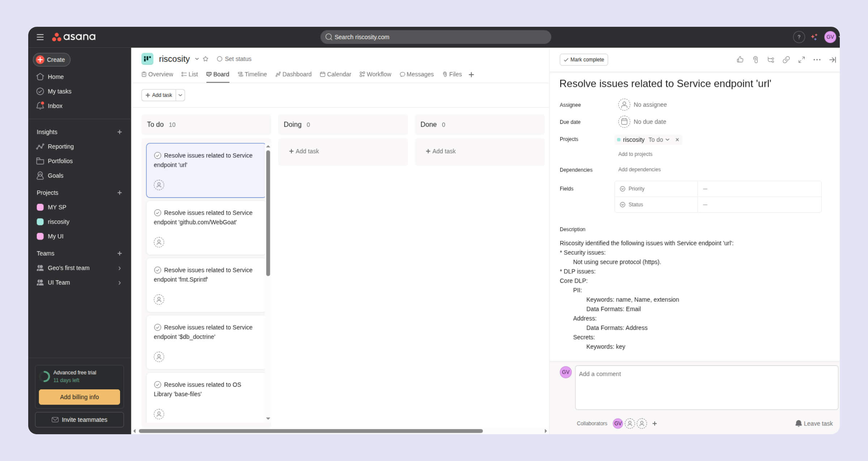
Task: Click the To do column vertical scrollbar
Action: pos(268,213)
